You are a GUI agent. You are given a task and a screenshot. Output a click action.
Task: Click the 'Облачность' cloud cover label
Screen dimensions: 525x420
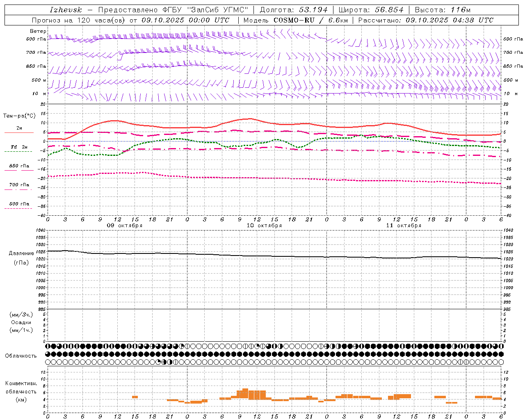[21, 356]
